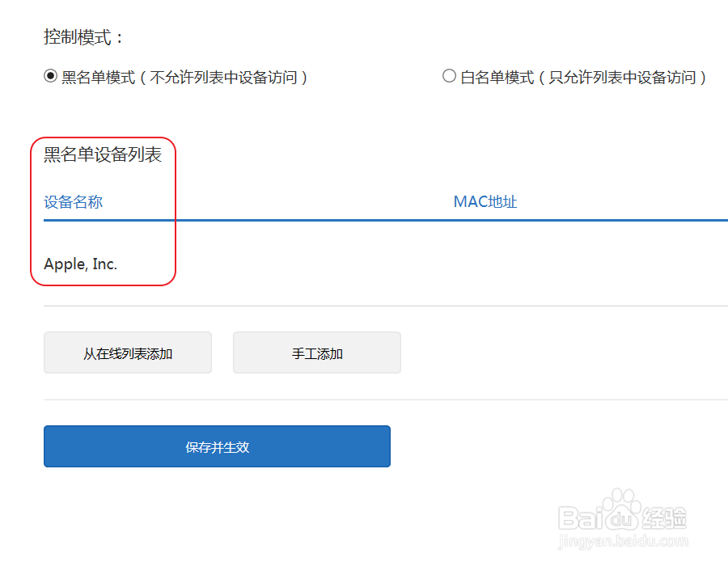Click the 控制模式 label

pos(83,37)
